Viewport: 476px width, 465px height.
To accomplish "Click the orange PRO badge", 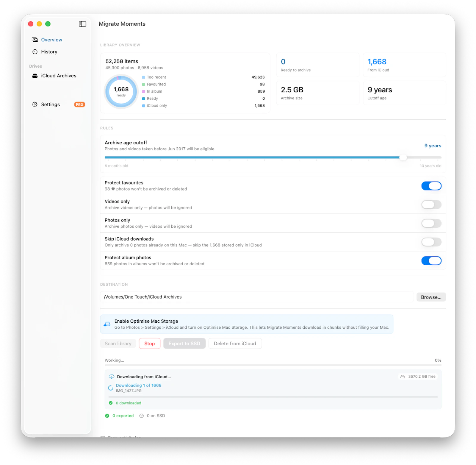I will pos(79,104).
